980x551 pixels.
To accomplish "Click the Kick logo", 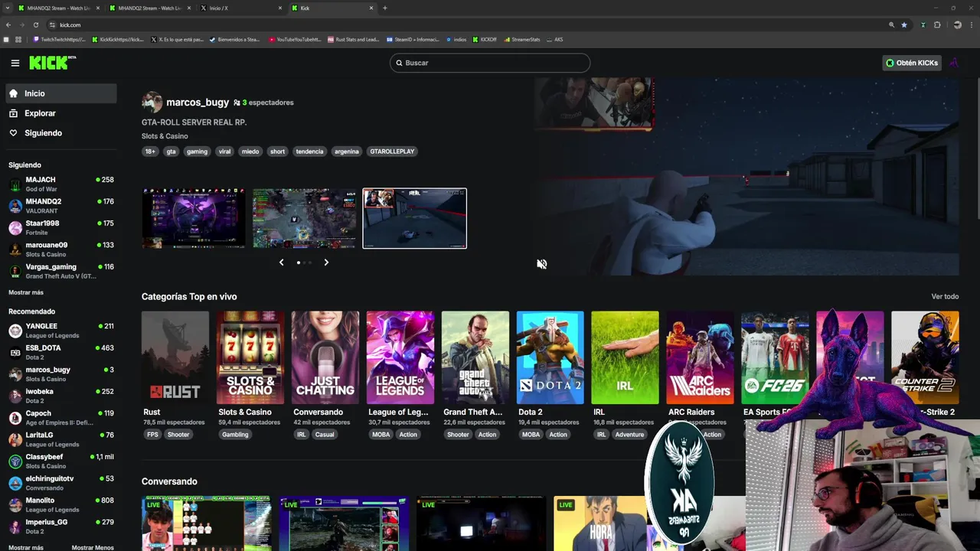I will [x=52, y=63].
